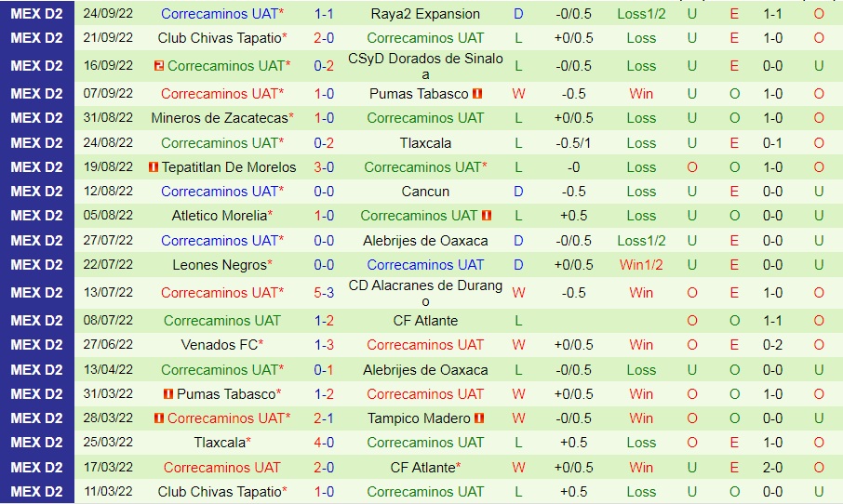
Task: Click red card icon before Pumas Tabasco on 31/03/22
Action: tap(168, 394)
